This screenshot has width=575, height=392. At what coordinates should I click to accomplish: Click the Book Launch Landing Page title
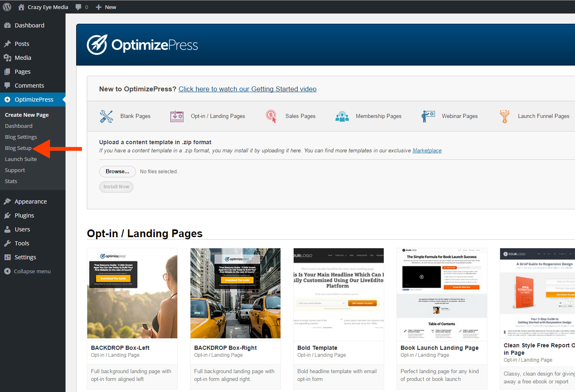(439, 348)
